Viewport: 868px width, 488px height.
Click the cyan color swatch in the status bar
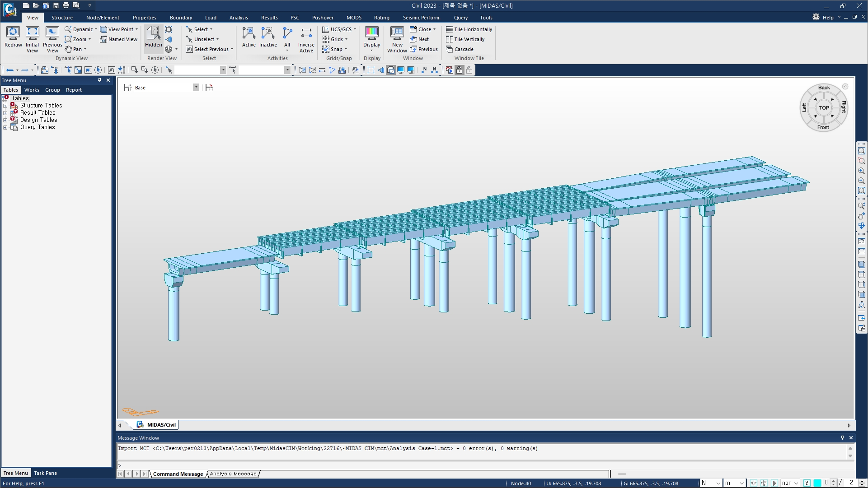click(x=817, y=483)
